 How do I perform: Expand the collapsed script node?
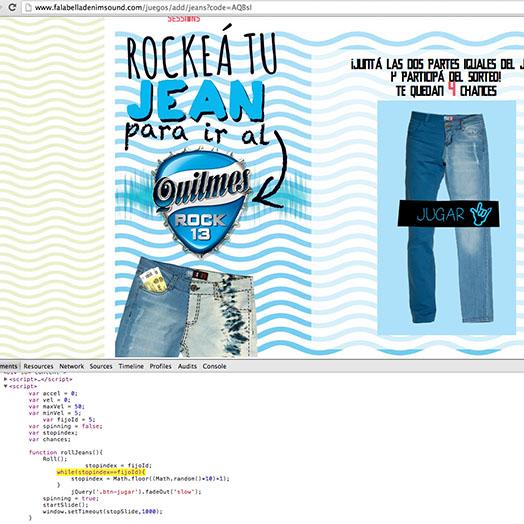tap(5, 379)
